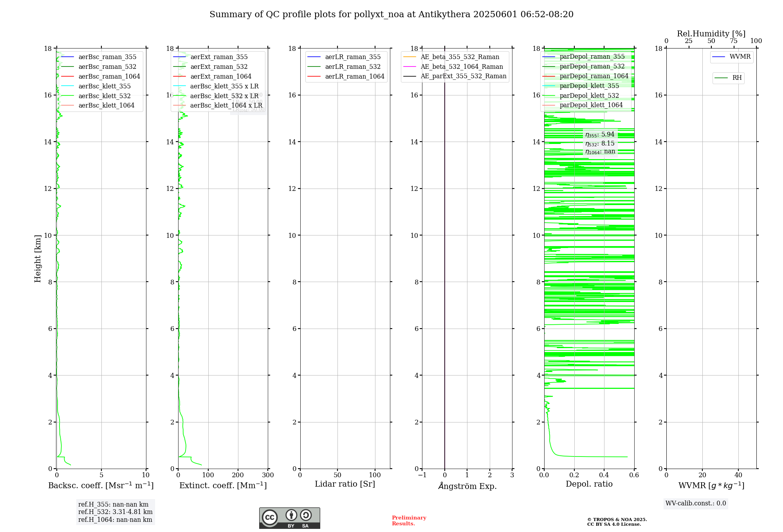Screen dimensions: 783x532
Task: Click the Rel.Humidity [%] top axis label
Action: click(x=711, y=34)
